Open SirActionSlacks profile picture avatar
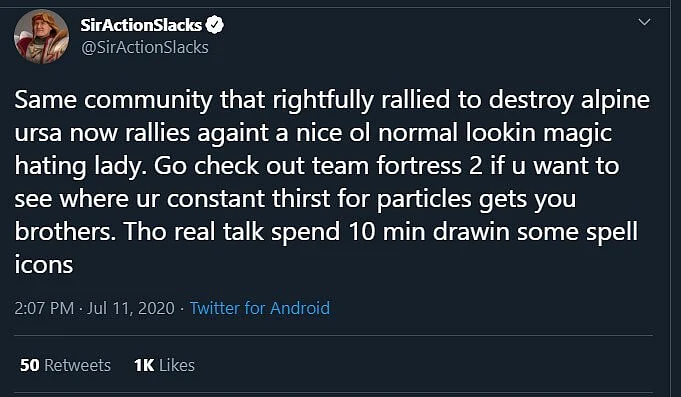681x397 pixels. tap(41, 36)
